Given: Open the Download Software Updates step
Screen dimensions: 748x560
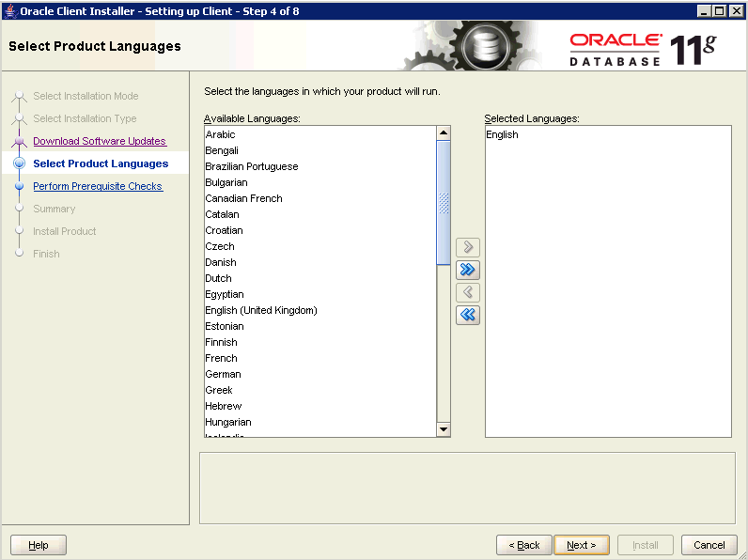Looking at the screenshot, I should tap(99, 141).
